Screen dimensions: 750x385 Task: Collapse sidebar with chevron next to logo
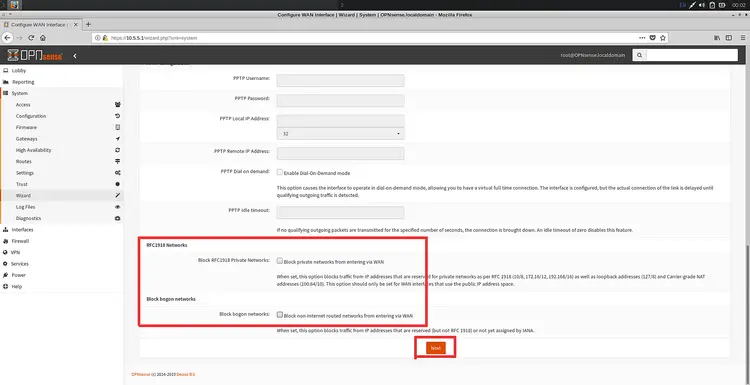pyautogui.click(x=75, y=56)
